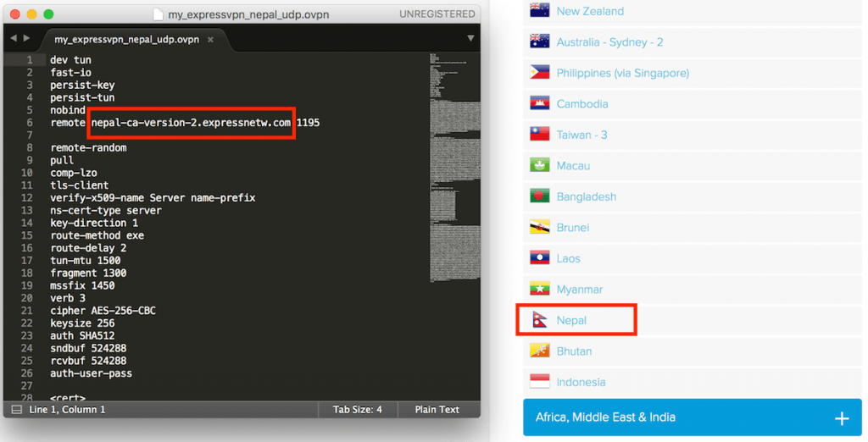Click the 'tun-mtu 1500' line
Image resolution: width=868 pixels, height=442 pixels.
[86, 261]
